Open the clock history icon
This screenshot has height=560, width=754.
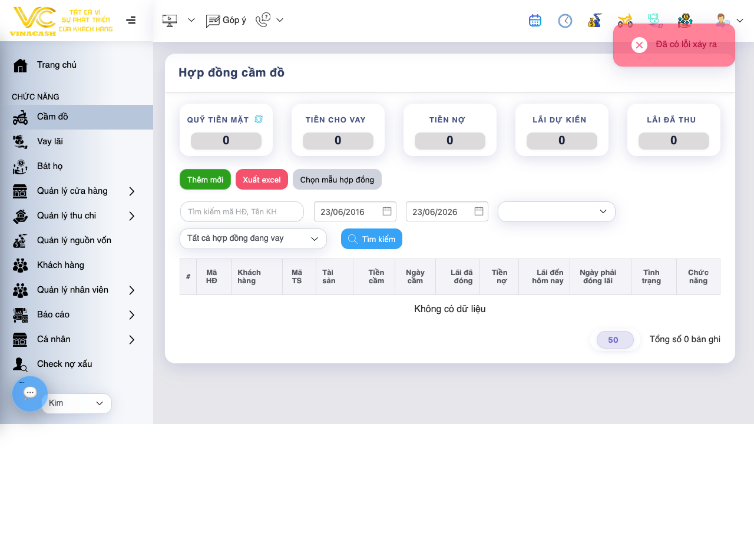[565, 21]
